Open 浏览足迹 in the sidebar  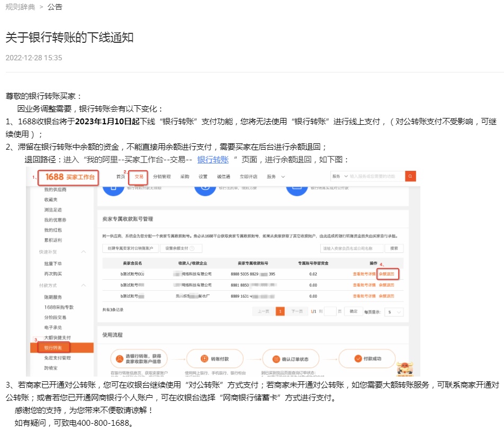(x=53, y=209)
